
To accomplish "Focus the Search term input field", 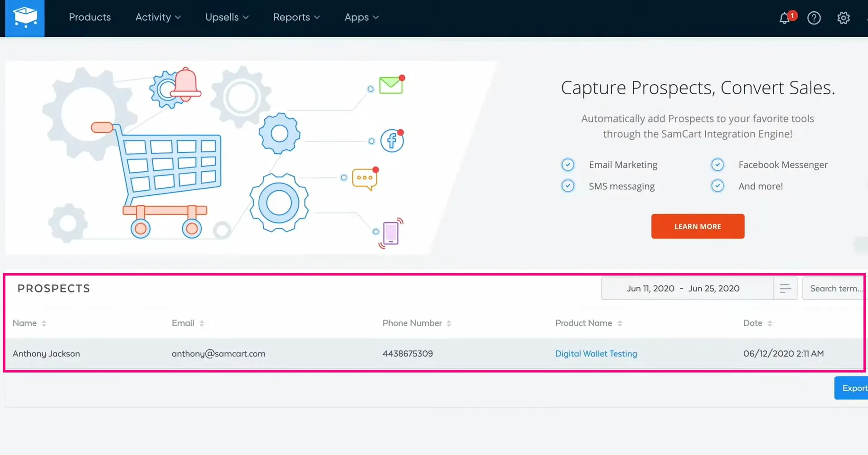I will pos(835,288).
